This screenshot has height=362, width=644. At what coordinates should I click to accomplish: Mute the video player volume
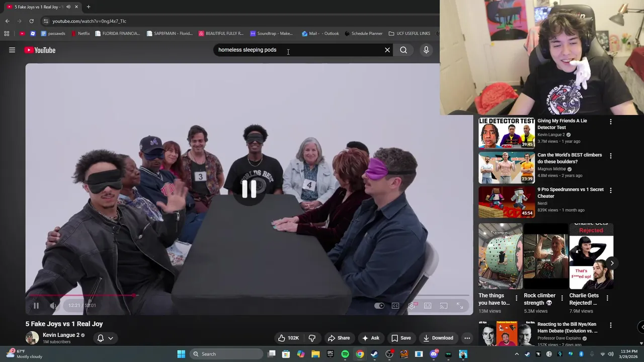[x=53, y=305]
